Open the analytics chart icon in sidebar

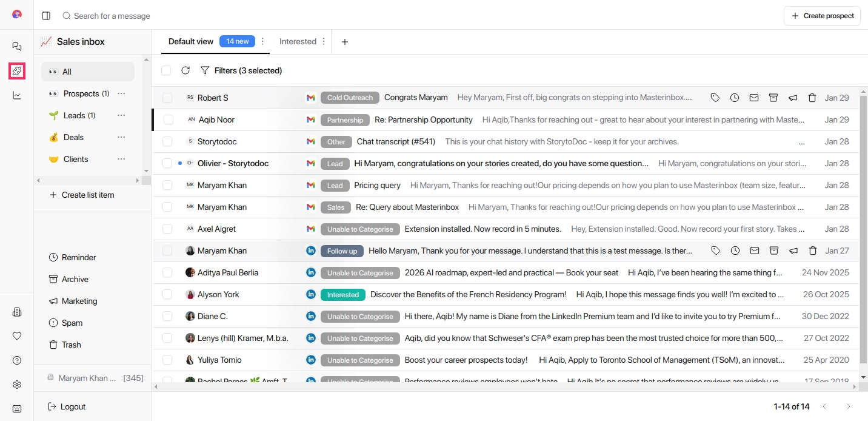coord(17,95)
